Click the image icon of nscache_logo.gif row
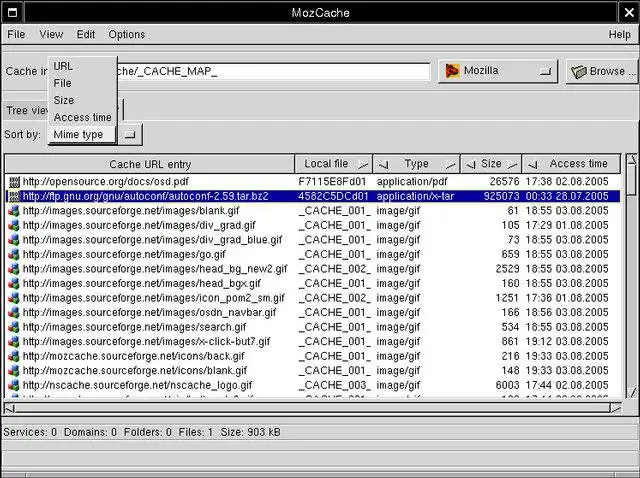Screen dimensions: 640x478 (x=14, y=385)
